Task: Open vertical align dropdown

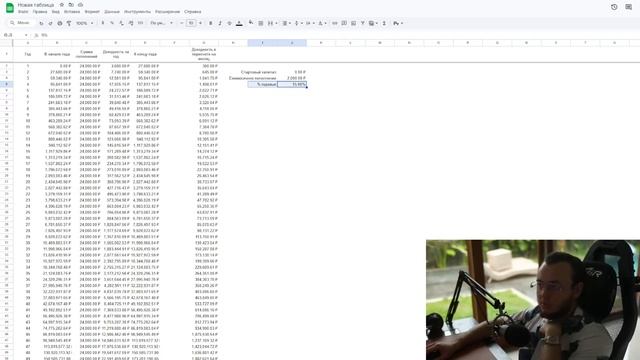Action: coord(298,23)
